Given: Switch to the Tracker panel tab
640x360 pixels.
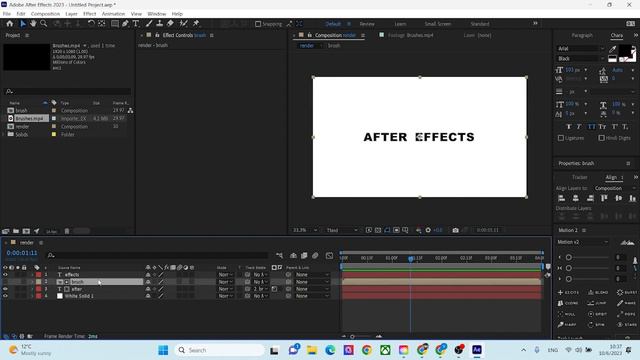Looking at the screenshot, I should tap(580, 177).
